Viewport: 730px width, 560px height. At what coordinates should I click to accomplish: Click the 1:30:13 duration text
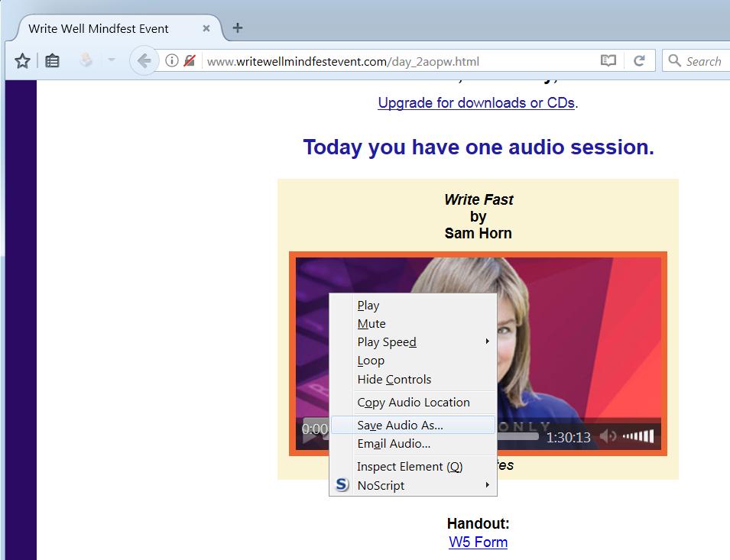[x=568, y=437]
